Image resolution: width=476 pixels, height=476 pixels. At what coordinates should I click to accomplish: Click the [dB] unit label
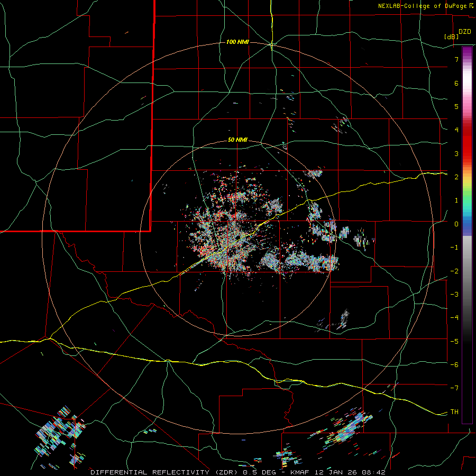[x=451, y=36]
